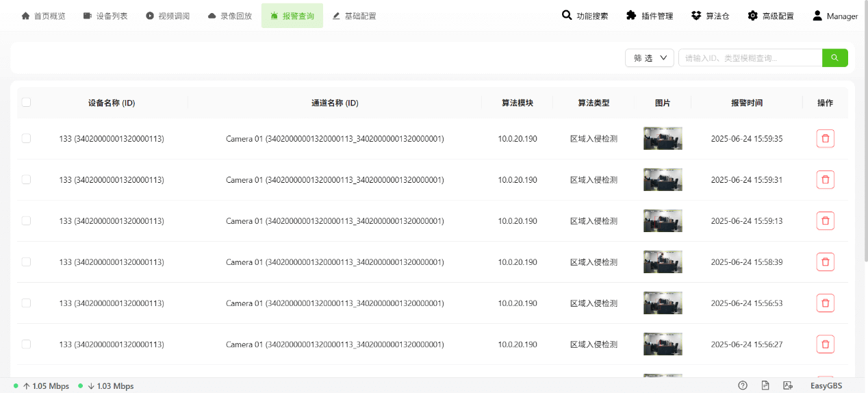This screenshot has width=868, height=393.
Task: Click the help question-mark icon in status bar
Action: pyautogui.click(x=743, y=385)
